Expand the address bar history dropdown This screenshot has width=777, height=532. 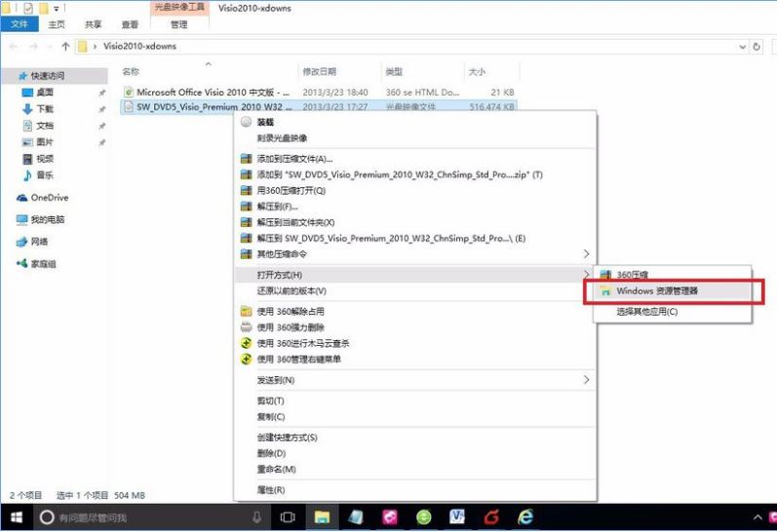(x=742, y=47)
